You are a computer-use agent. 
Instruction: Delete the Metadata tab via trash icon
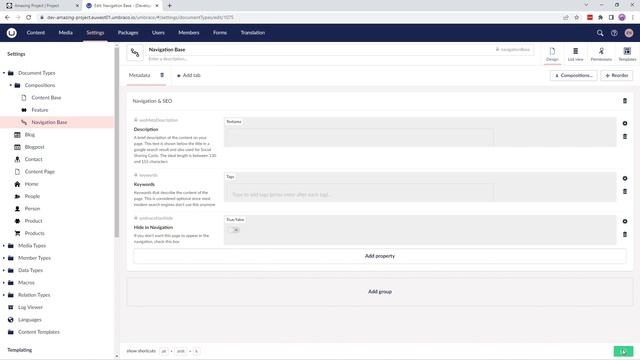tap(162, 75)
